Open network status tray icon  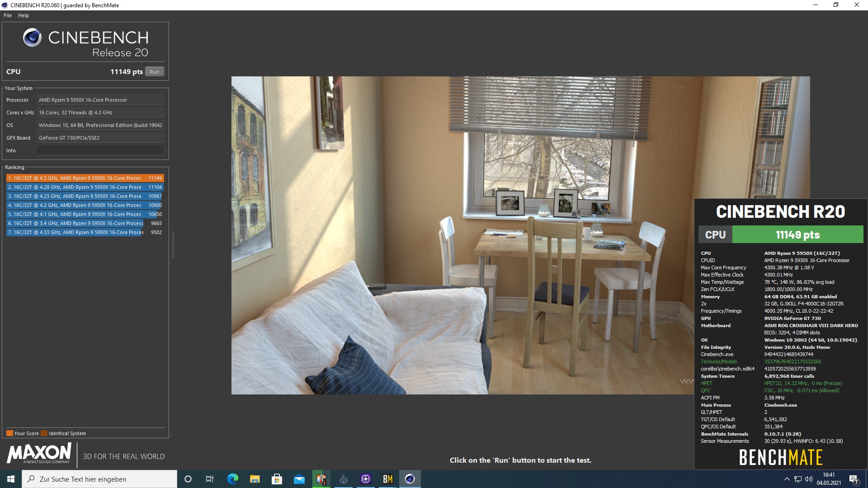(x=798, y=479)
